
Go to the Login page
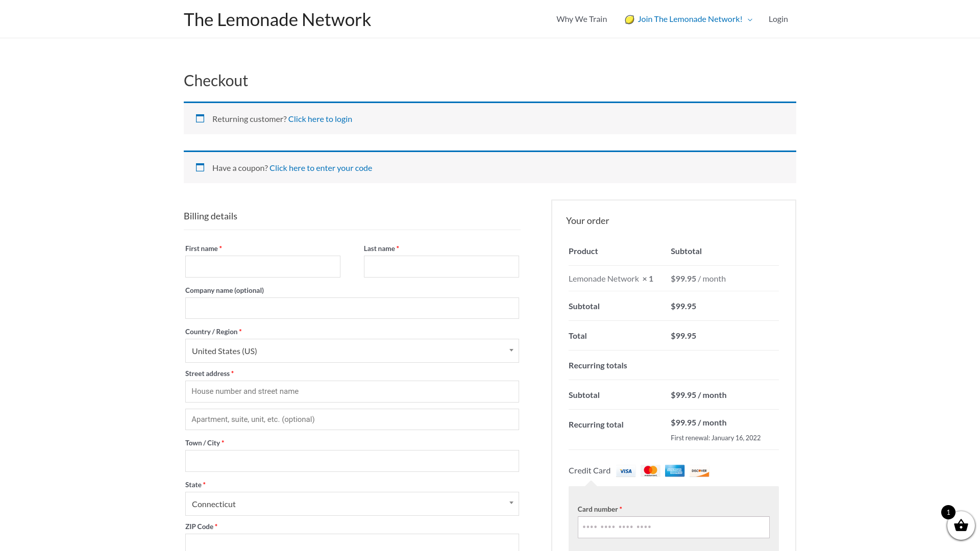(778, 19)
